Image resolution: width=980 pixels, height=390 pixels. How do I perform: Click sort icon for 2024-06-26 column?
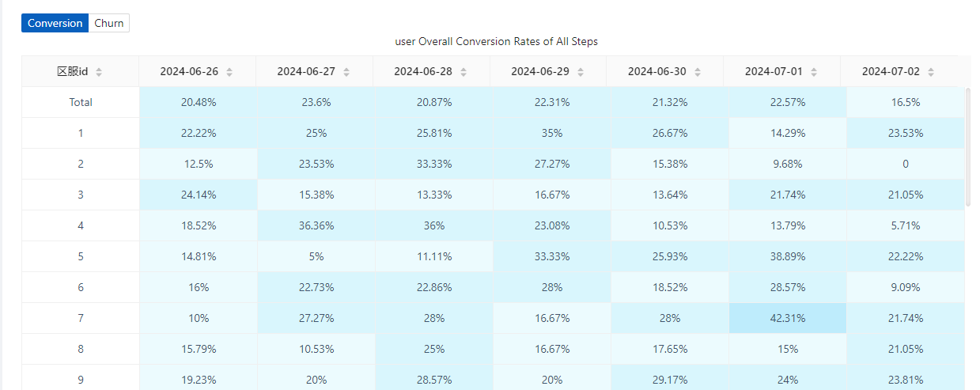tap(229, 72)
